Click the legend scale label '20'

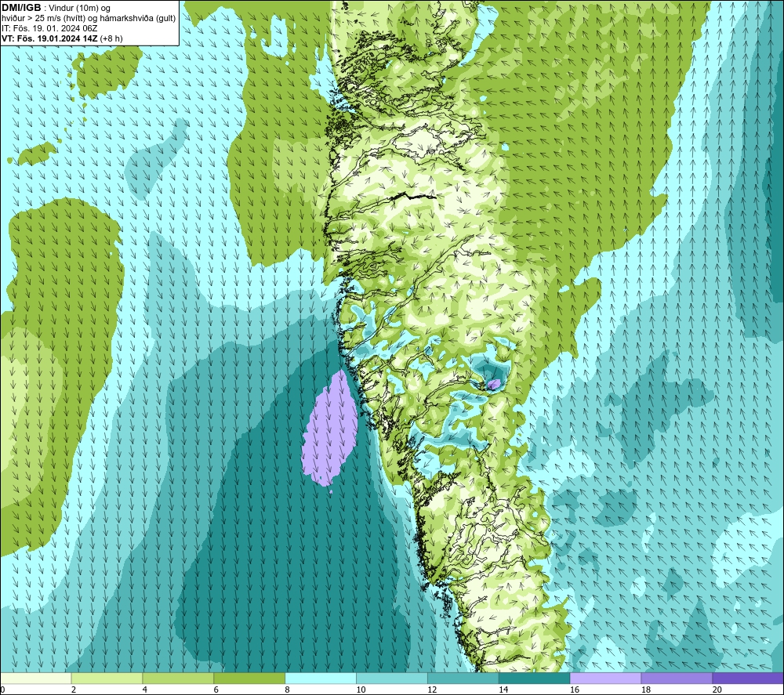click(x=717, y=690)
